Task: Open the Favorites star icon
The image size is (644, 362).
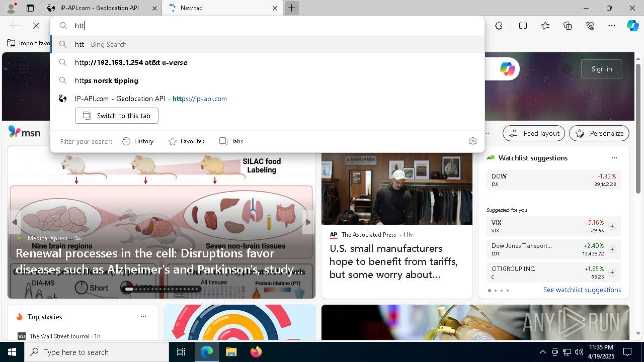Action: coord(545,26)
